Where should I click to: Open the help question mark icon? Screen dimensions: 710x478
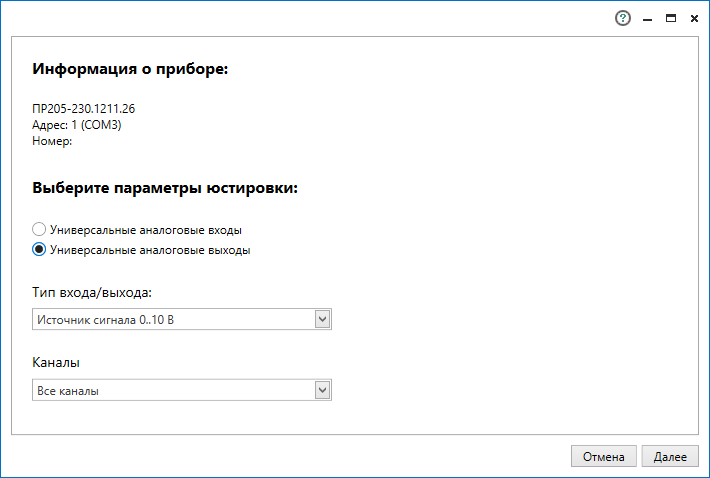[624, 18]
